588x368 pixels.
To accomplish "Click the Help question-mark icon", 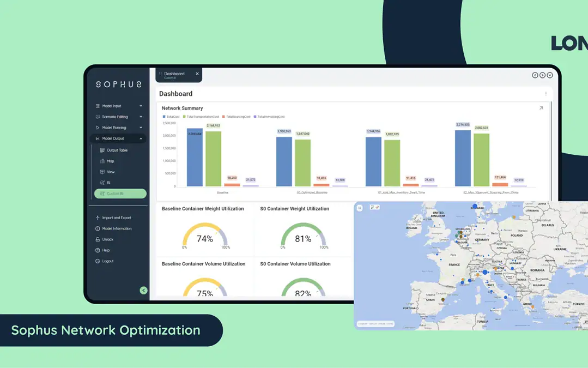I will pyautogui.click(x=98, y=250).
